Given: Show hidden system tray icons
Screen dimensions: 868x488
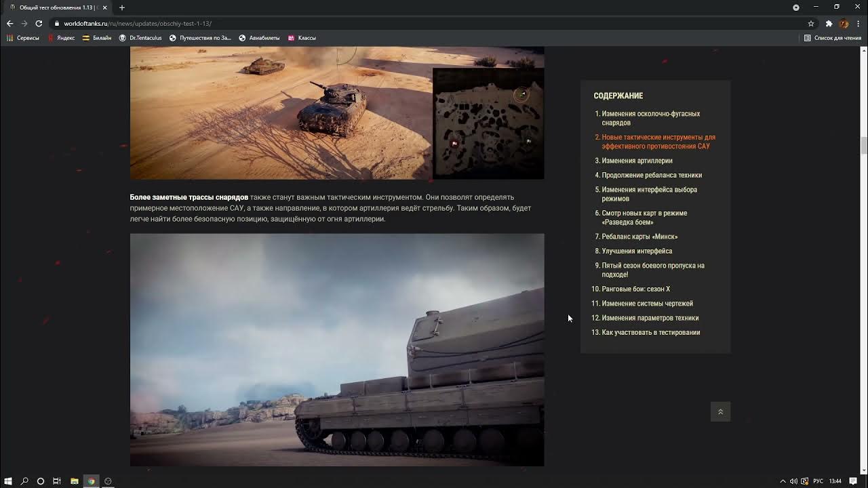Looking at the screenshot, I should tap(783, 481).
